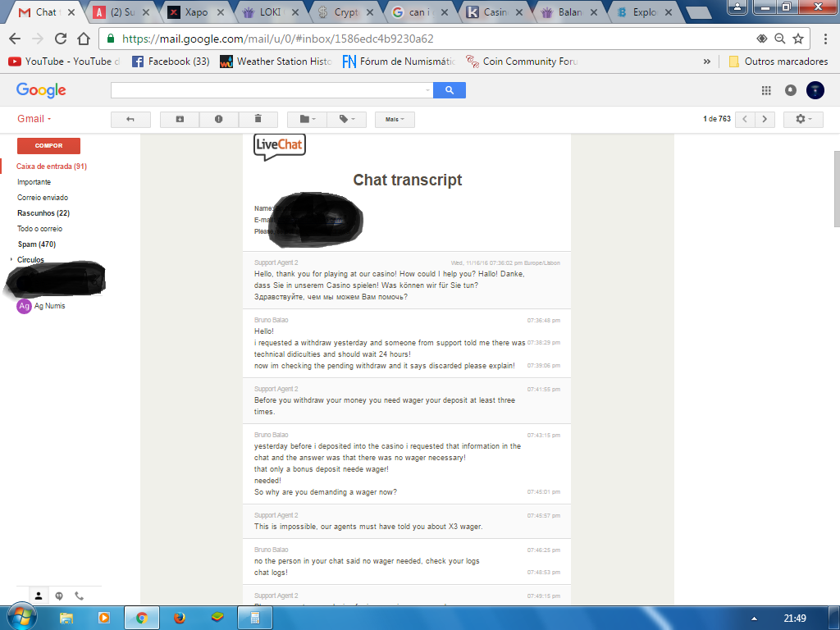This screenshot has width=840, height=630.
Task: Open Firefox from the taskbar
Action: [x=180, y=619]
